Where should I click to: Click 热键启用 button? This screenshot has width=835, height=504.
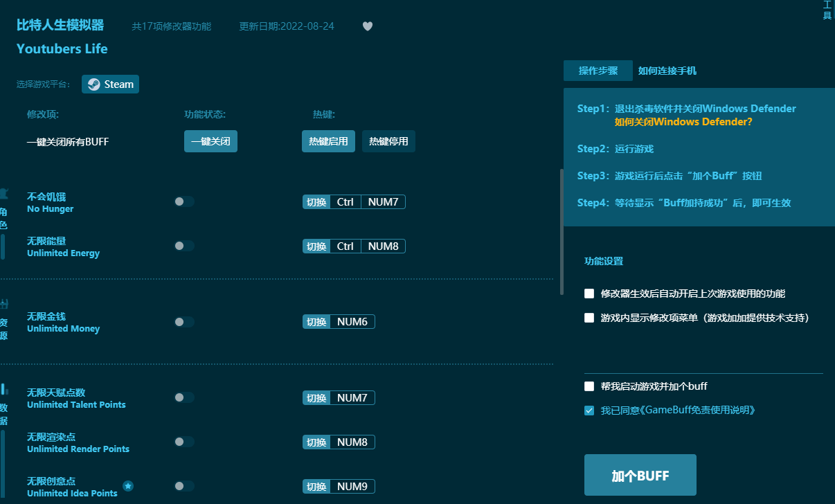pos(328,141)
